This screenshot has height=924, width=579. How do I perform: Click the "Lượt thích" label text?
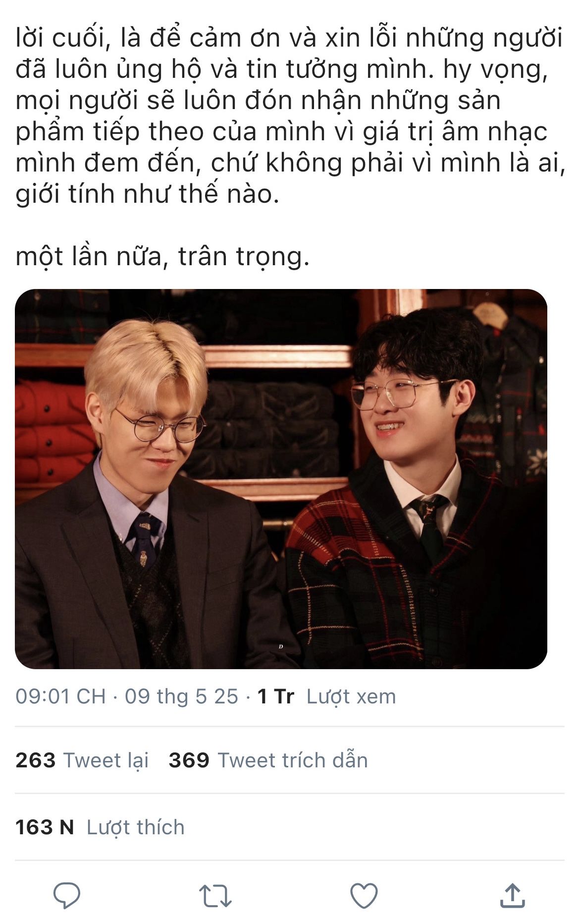[x=135, y=827]
